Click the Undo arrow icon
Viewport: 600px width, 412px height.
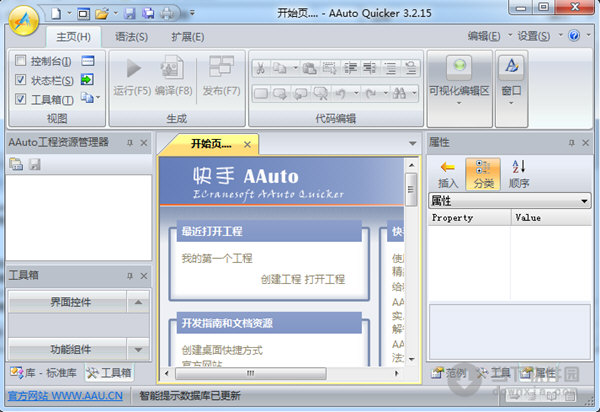(341, 93)
